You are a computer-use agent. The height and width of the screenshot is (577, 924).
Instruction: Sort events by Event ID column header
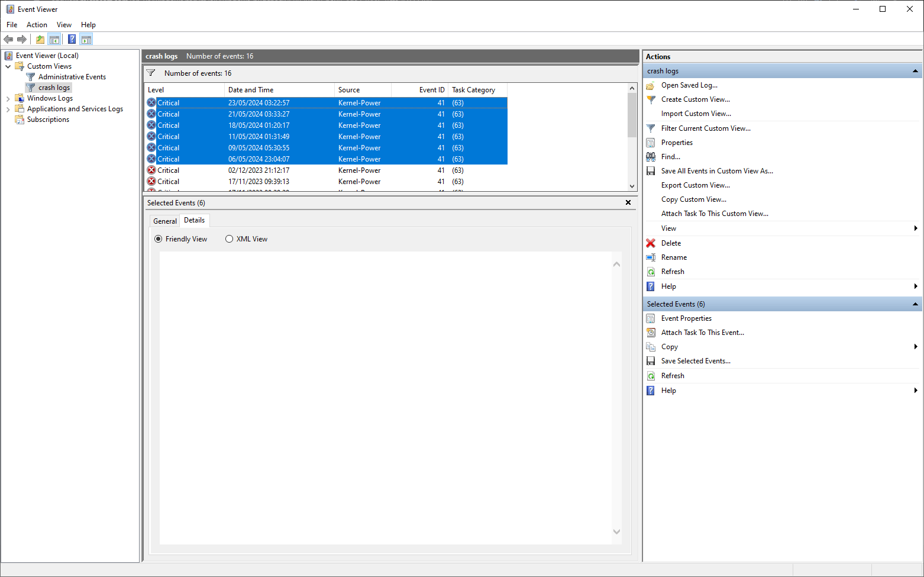pyautogui.click(x=420, y=90)
